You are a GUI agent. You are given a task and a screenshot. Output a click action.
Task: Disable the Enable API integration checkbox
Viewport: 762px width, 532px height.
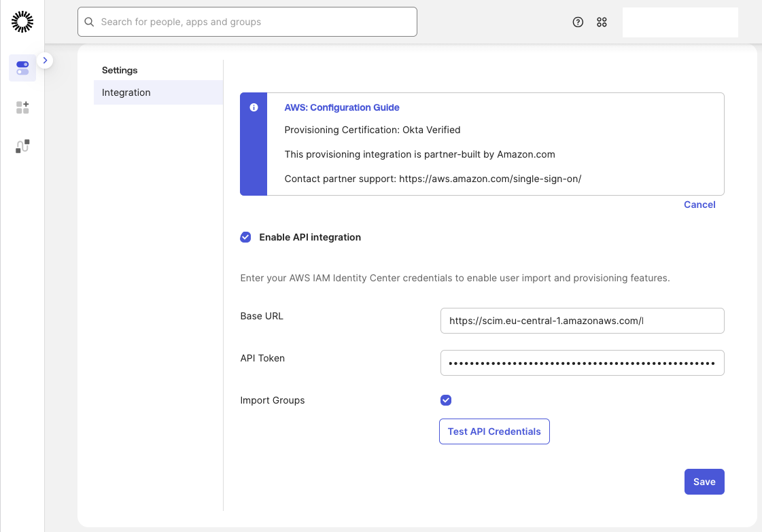point(245,237)
